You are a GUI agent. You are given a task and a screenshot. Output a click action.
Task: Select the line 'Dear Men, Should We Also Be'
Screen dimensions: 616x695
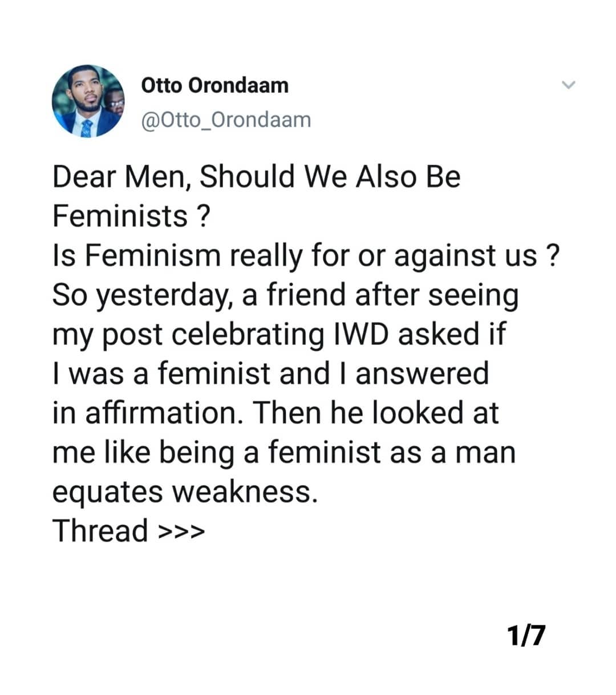coord(256,176)
